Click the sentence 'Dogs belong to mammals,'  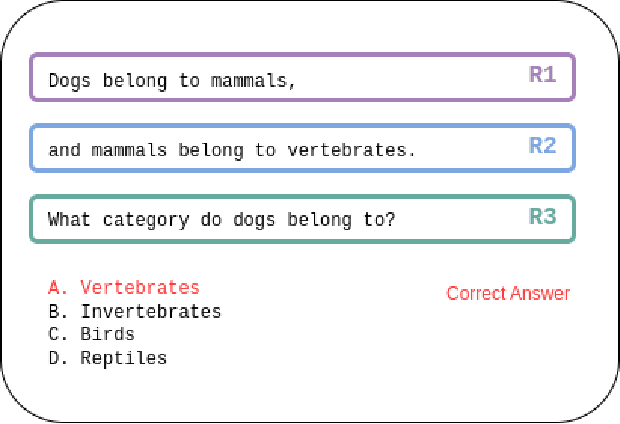pyautogui.click(x=172, y=81)
